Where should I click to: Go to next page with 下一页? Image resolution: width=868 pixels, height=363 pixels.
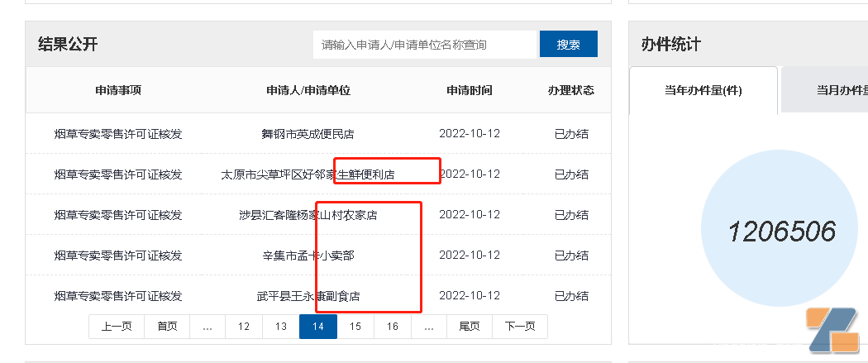(520, 327)
